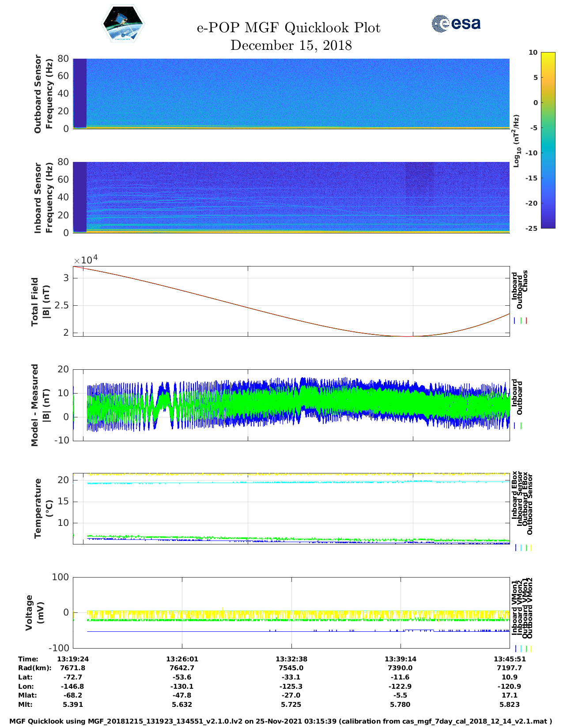Click the dark blue data gap in Outboard spectrogram
Image resolution: width=563 pixels, height=728 pixels.
click(79, 93)
